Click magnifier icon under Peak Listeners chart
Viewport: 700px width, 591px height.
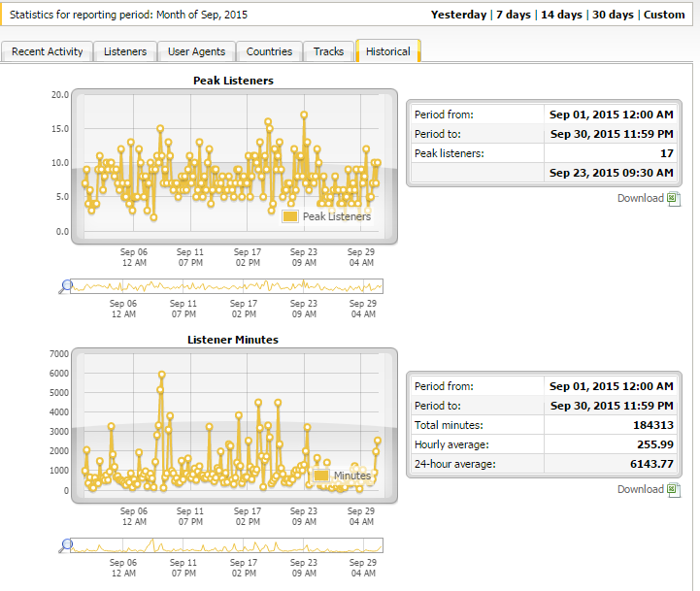click(66, 286)
